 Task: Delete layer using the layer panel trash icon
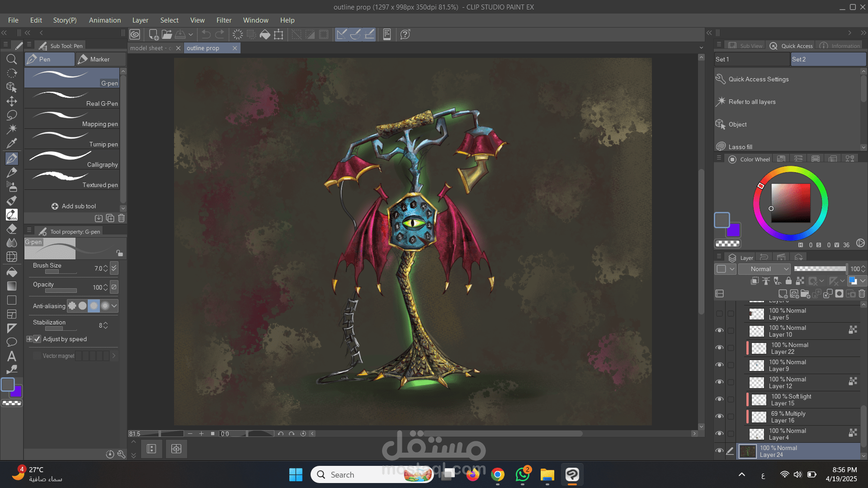862,294
